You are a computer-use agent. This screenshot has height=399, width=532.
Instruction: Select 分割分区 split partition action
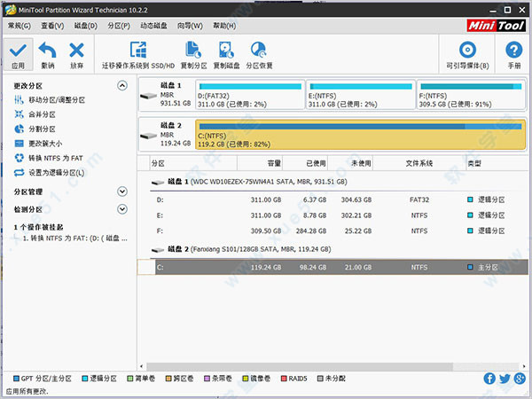[35, 129]
